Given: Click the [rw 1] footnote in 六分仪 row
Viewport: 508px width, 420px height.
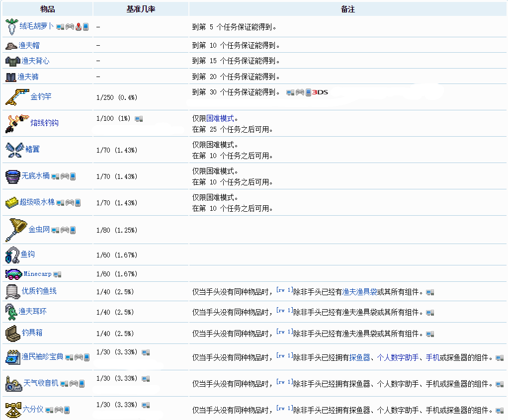Looking at the screenshot, I should (x=285, y=408).
